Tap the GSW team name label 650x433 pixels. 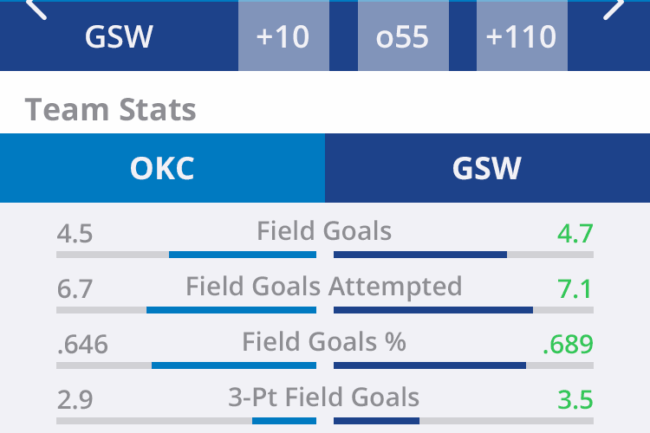click(x=118, y=37)
